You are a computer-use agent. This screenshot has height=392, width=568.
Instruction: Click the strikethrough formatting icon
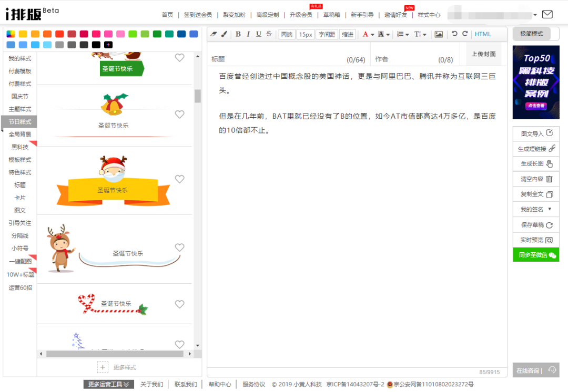[269, 34]
